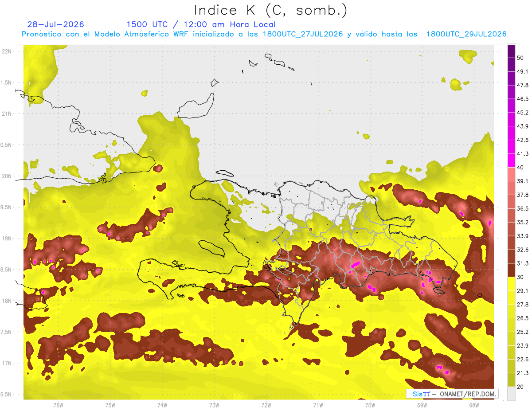Click the bright yellow color bar segment below 30
The height and width of the screenshot is (411, 532).
(x=511, y=284)
